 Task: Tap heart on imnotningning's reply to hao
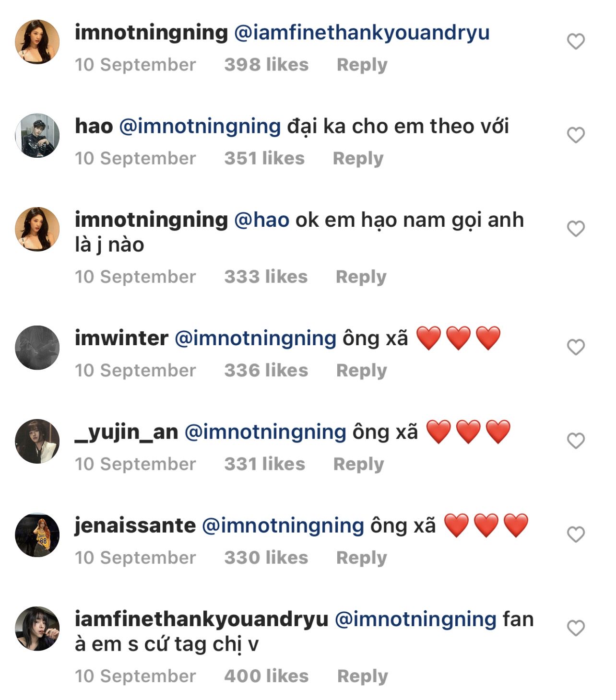tap(576, 229)
